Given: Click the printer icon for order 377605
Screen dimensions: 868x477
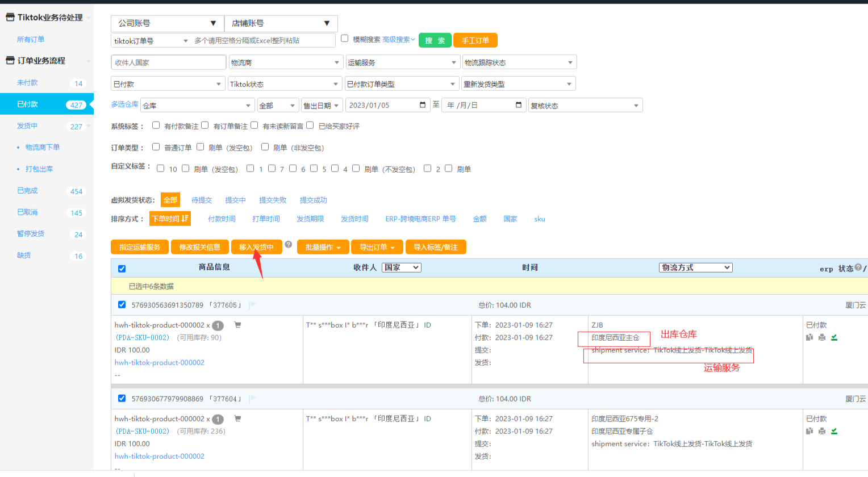Looking at the screenshot, I should (x=821, y=337).
